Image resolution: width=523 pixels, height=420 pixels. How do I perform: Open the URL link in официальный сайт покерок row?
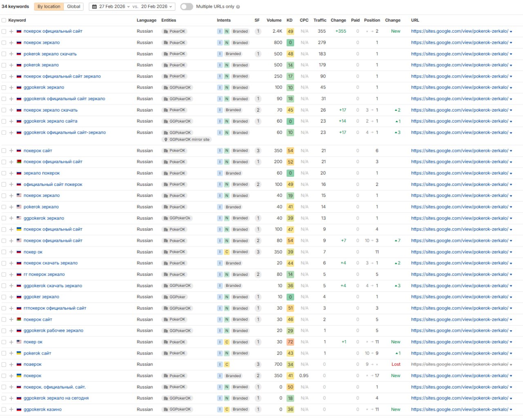coord(459,184)
